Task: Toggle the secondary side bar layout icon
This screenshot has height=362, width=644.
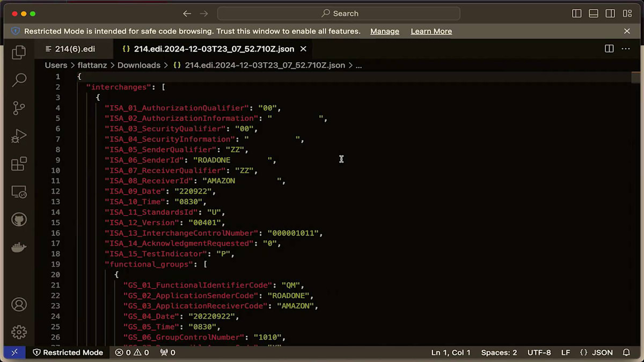Action: pos(610,13)
